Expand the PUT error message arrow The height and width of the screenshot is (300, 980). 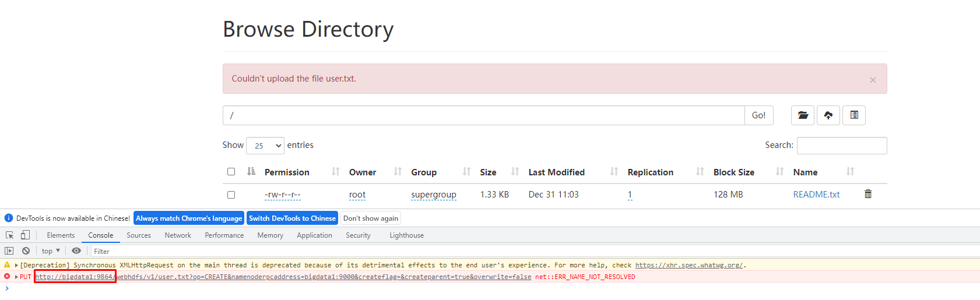(x=16, y=277)
